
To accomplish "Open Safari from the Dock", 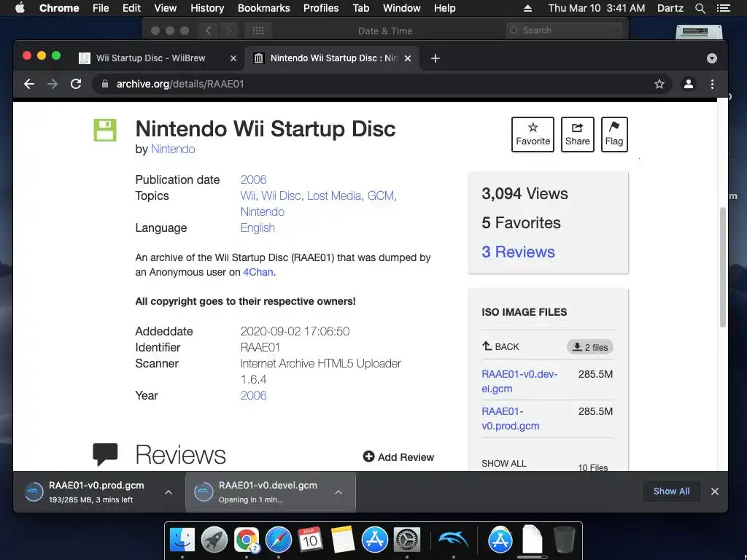I will click(x=278, y=540).
